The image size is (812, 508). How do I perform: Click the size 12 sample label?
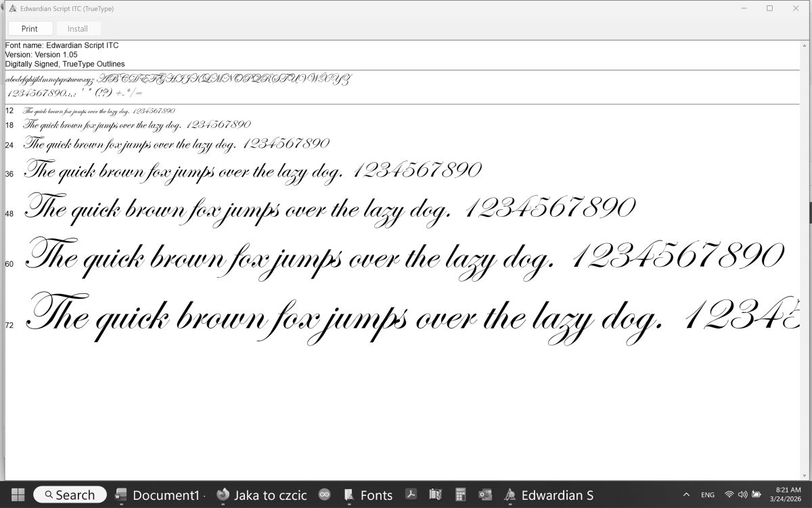coord(9,110)
